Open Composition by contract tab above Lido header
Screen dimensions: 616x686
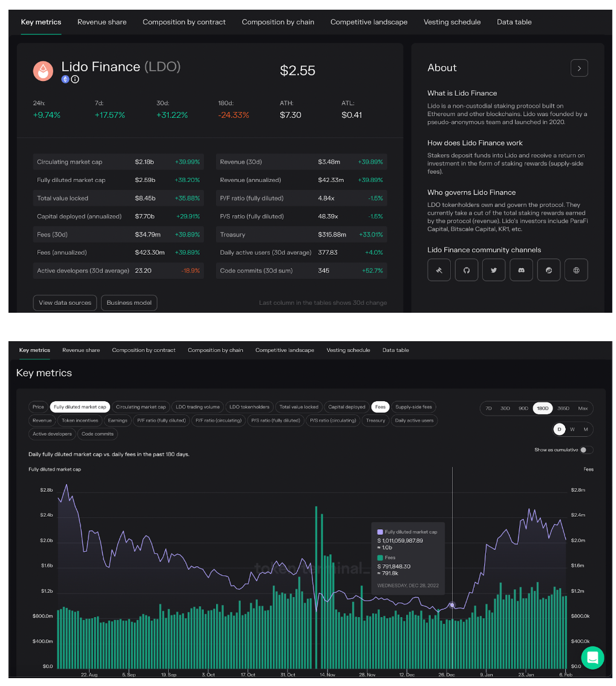pyautogui.click(x=184, y=22)
